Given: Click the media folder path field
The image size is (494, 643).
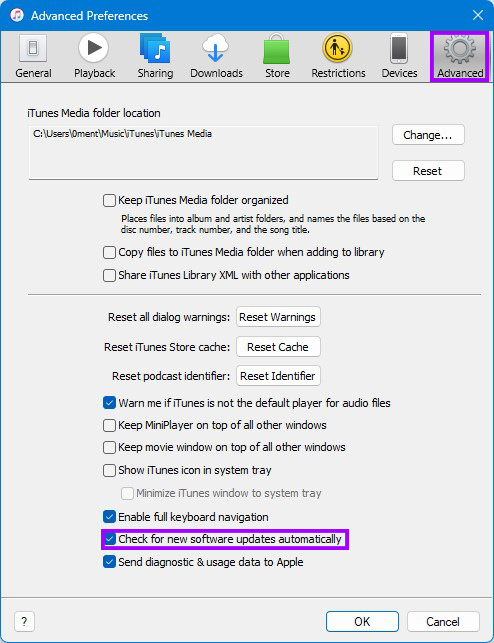Looking at the screenshot, I should [x=203, y=153].
